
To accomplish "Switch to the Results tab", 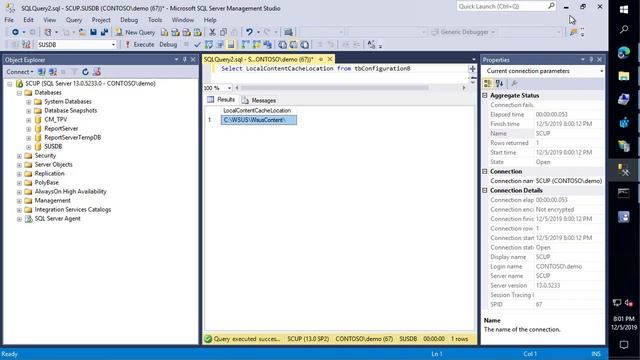I will 221,100.
